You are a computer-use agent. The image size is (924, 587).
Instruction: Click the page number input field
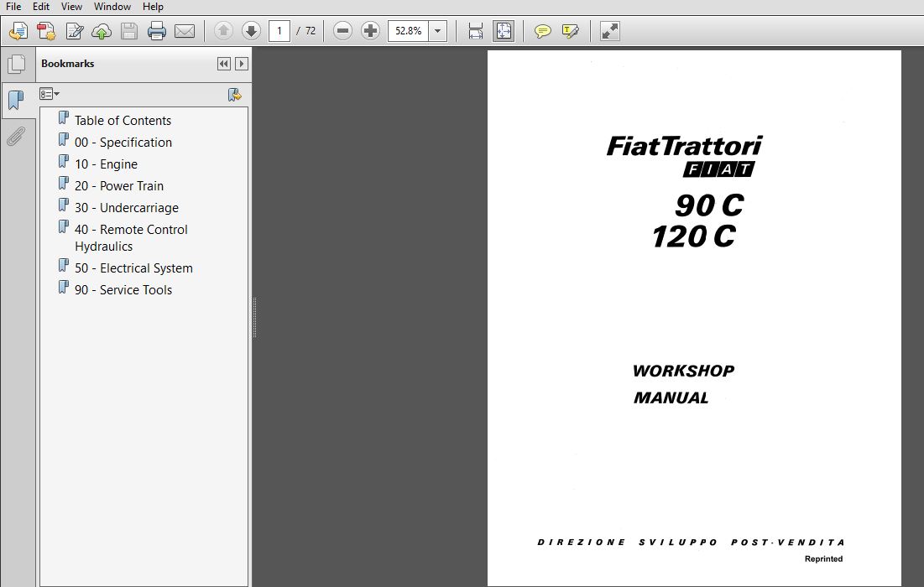pos(279,31)
